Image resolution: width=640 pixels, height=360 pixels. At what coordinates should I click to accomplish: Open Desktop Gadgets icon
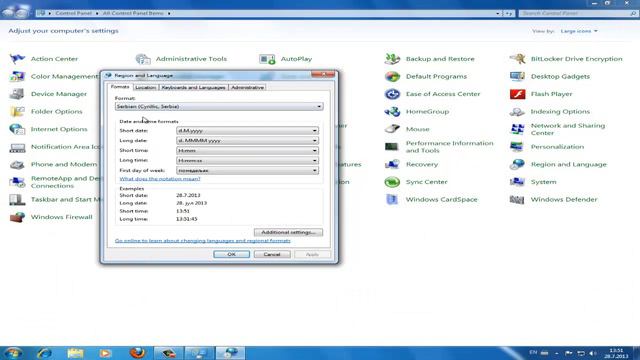pyautogui.click(x=517, y=76)
